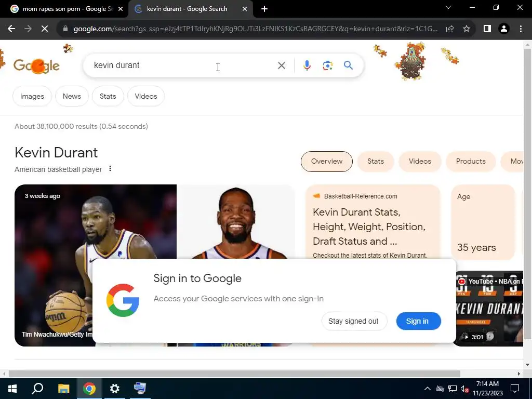The height and width of the screenshot is (399, 532).
Task: Search by image with Google Lens
Action: coord(327,65)
